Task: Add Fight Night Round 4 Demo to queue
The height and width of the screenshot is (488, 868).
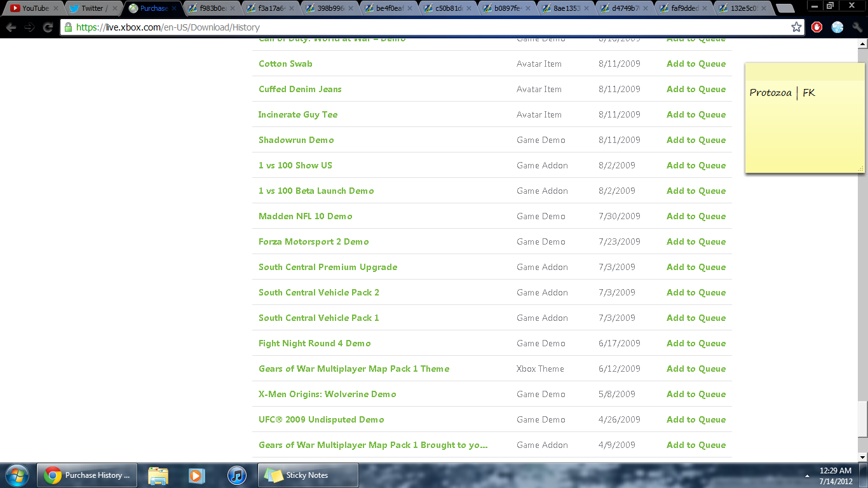Action: click(x=696, y=343)
